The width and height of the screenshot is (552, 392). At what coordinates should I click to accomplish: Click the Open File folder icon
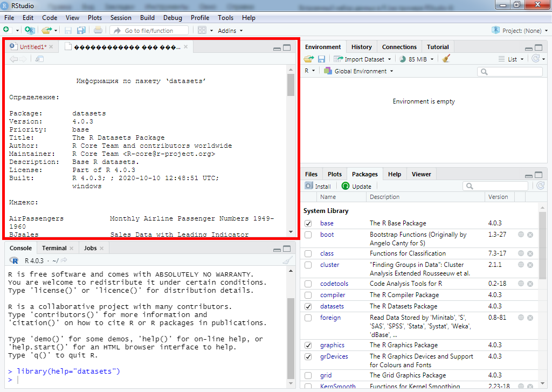(47, 31)
